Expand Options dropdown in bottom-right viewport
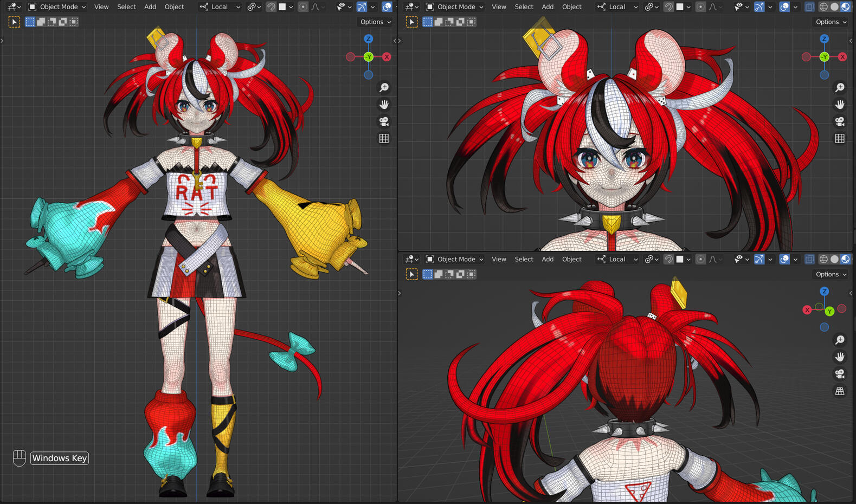Viewport: 856px width, 504px height. coord(831,274)
